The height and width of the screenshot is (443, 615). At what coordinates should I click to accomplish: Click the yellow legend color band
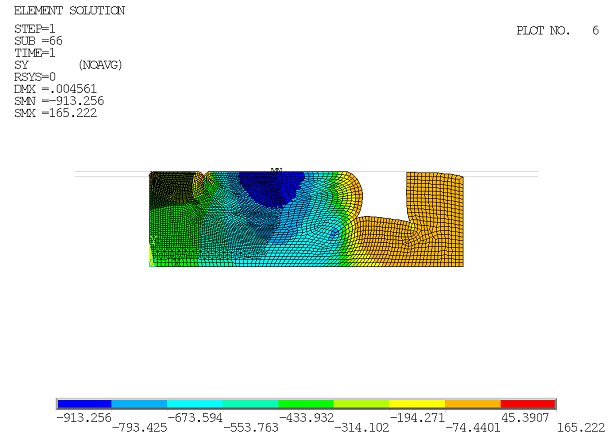coord(417,404)
